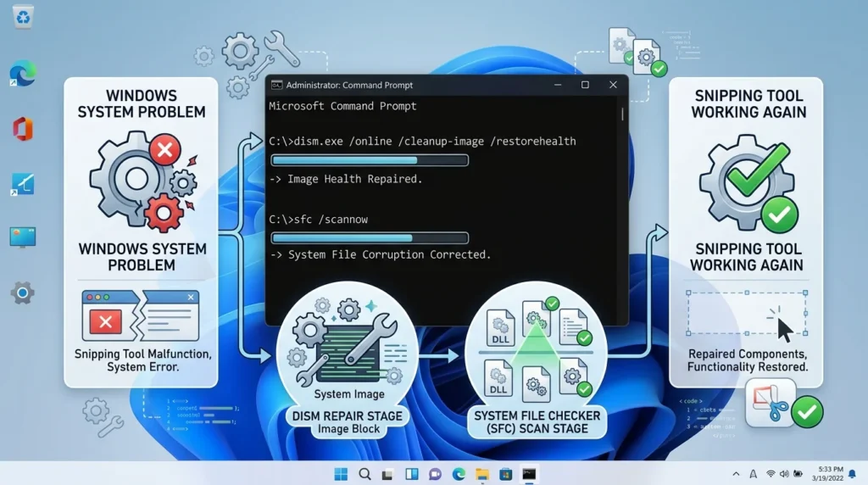Open taskbar Search magnifier
868x485 pixels.
point(364,474)
